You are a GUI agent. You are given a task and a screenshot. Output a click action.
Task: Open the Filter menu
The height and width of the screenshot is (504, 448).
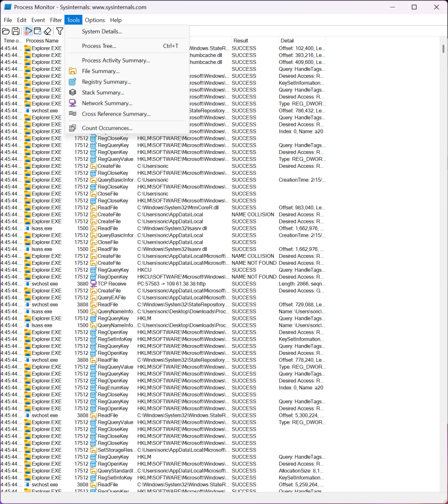56,20
